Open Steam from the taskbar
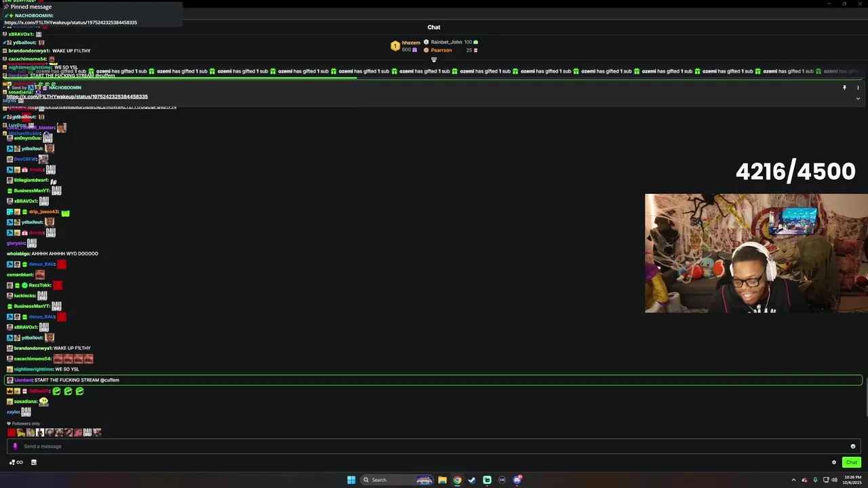 pos(472,480)
